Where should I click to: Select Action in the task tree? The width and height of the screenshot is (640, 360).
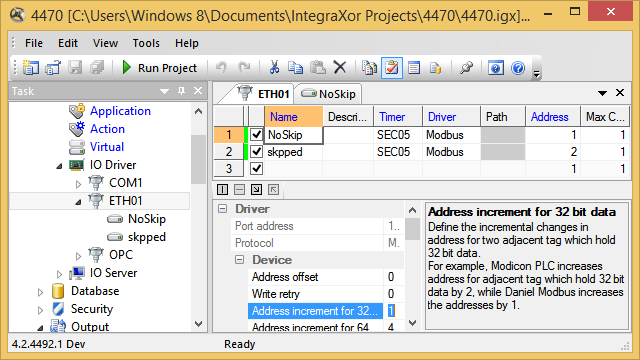coord(107,129)
